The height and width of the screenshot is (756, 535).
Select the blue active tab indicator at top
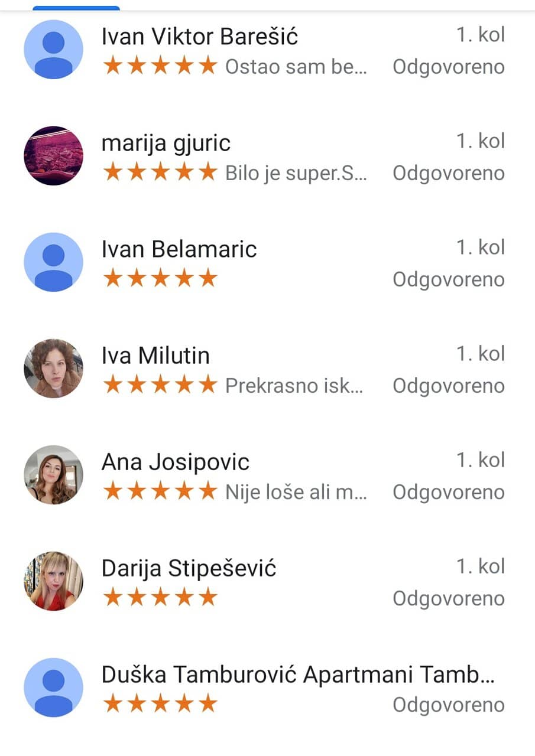pos(76,8)
